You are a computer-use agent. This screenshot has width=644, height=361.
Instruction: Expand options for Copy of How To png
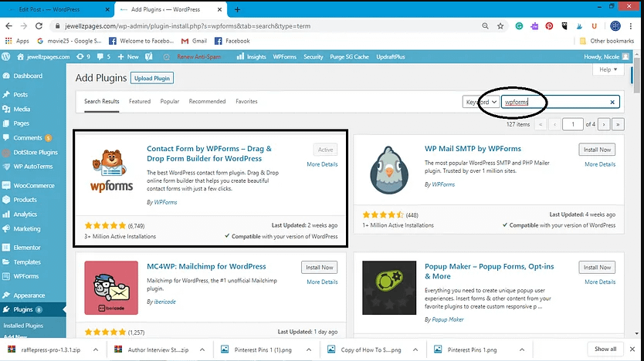click(x=415, y=349)
